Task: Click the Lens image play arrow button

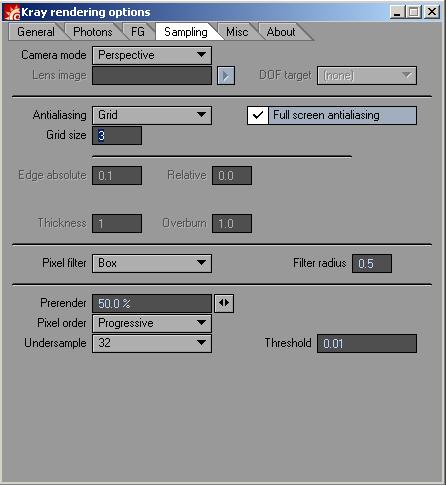Action: [226, 75]
